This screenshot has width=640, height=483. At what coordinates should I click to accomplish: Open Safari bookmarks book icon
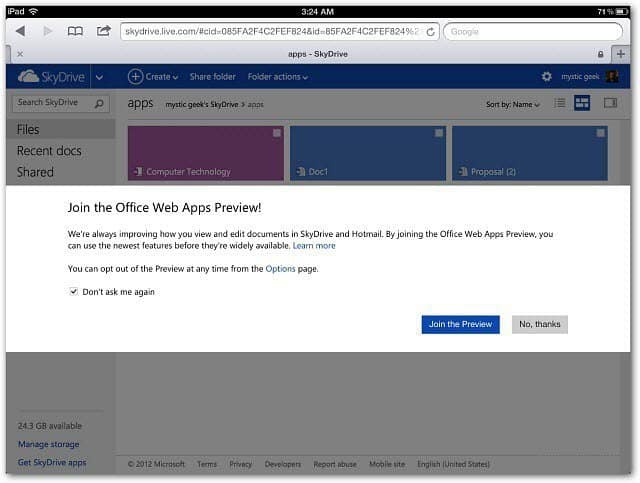click(75, 31)
